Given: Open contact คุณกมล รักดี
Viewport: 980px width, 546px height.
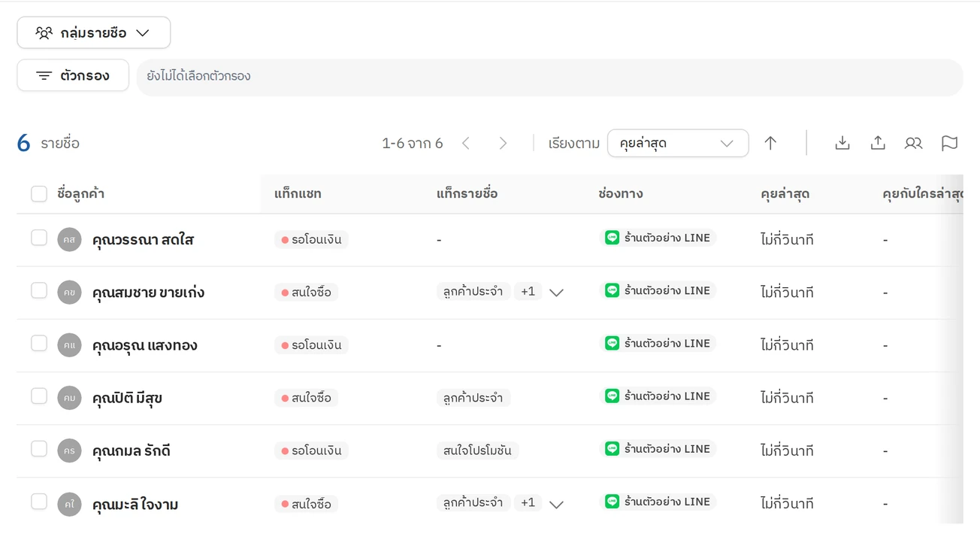Looking at the screenshot, I should click(131, 450).
